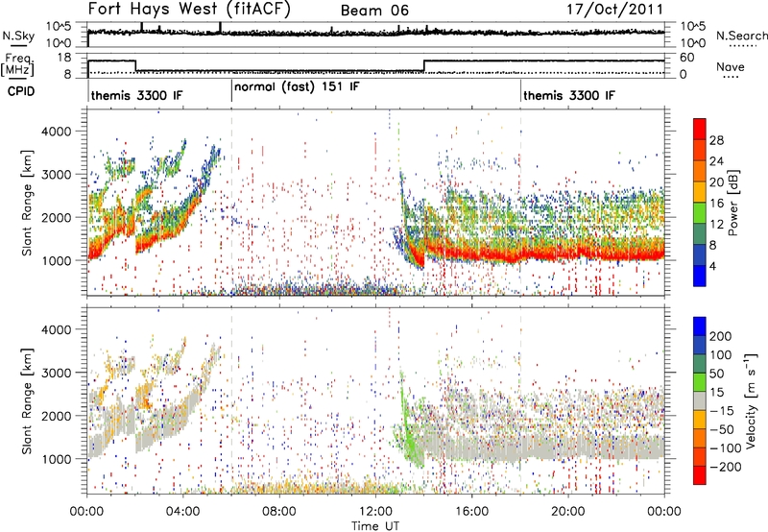Click the '20:00' time tick label
Viewport: 768px width, 532px height.
pos(567,512)
